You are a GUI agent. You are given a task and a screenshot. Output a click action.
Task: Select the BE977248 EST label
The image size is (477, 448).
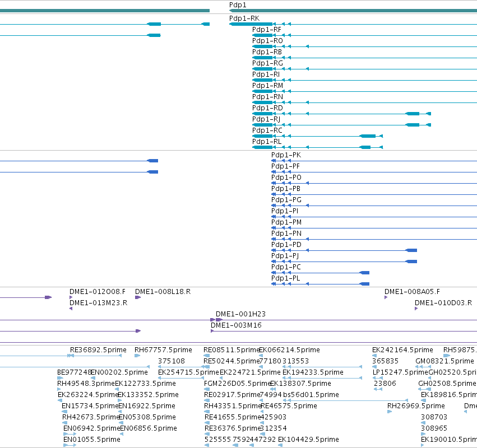point(74,372)
